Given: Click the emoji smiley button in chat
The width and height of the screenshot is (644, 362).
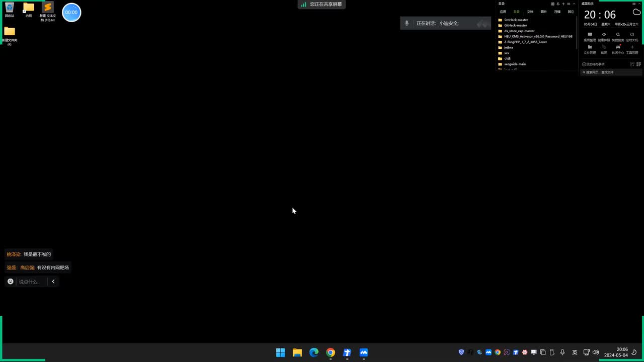Looking at the screenshot, I should pos(11,282).
